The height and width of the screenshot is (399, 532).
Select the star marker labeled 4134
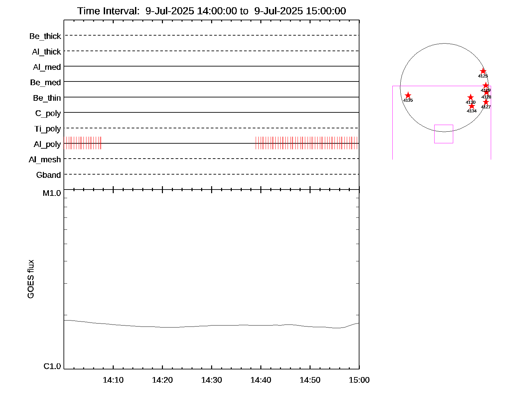471,106
